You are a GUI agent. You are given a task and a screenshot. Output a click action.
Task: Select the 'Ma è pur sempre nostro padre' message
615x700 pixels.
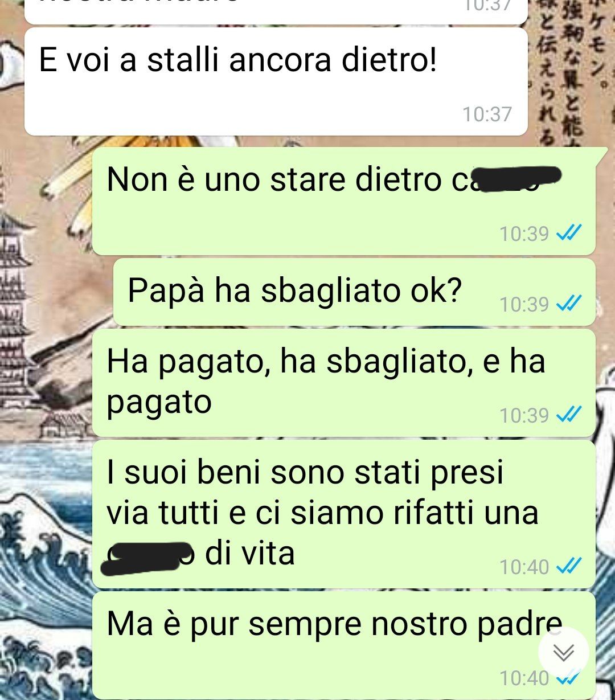(x=344, y=645)
